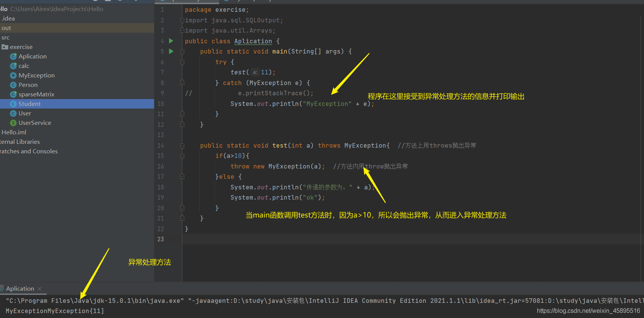This screenshot has height=318, width=644.
Task: Select the exercise package
Action: 21,47
